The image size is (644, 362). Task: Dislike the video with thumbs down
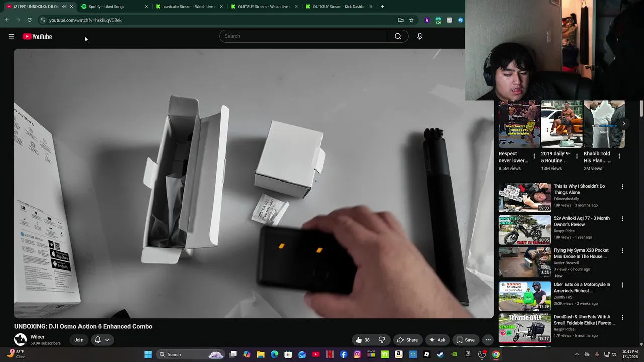[x=382, y=340]
